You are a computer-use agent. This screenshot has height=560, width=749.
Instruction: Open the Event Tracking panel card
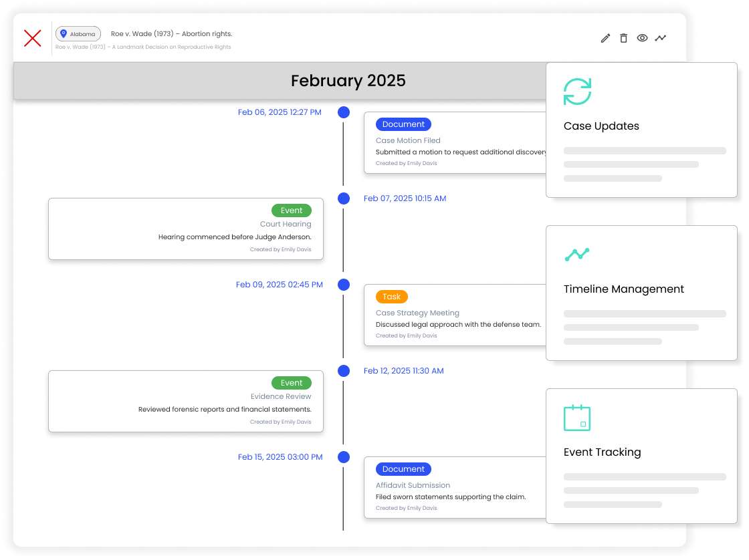641,456
